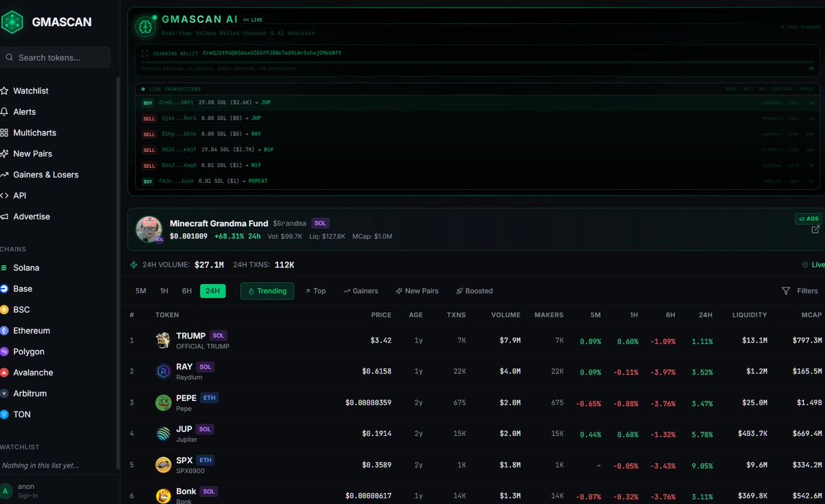Click the scanning wallet address
This screenshot has width=825, height=504.
272,53
